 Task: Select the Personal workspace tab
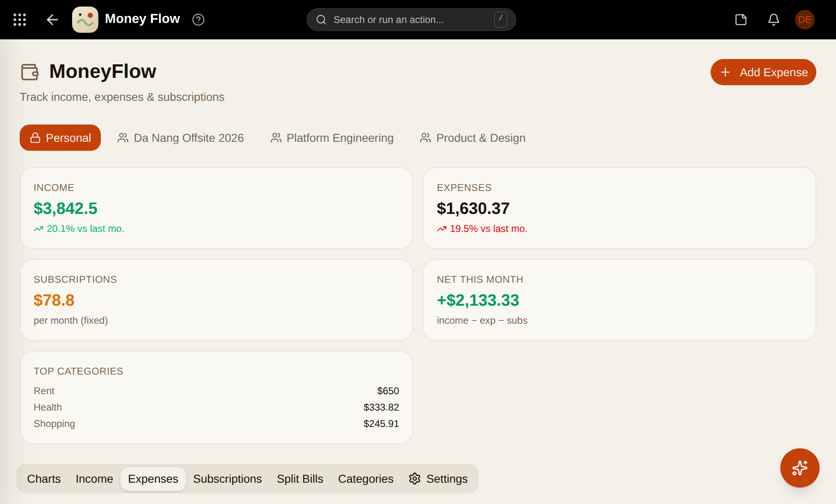coord(60,138)
